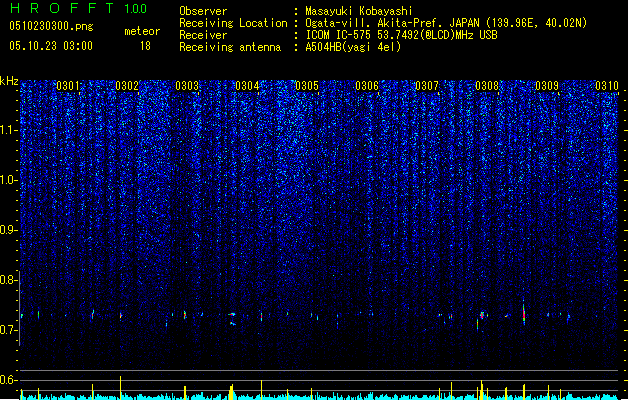This screenshot has width=629, height=400.
Task: Click the 0303 time marker
Action: point(187,86)
